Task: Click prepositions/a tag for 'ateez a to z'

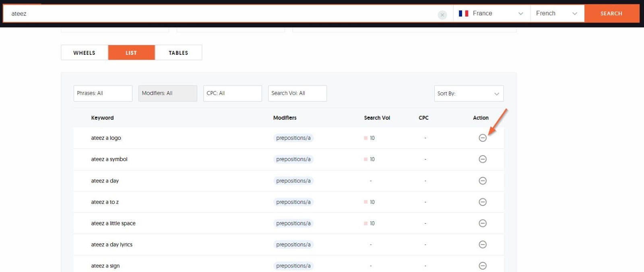Action: coord(293,202)
